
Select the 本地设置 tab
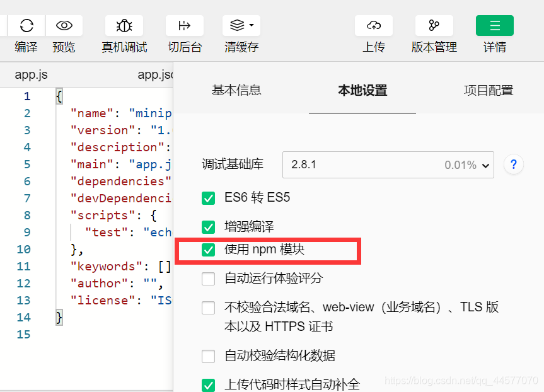(x=362, y=90)
